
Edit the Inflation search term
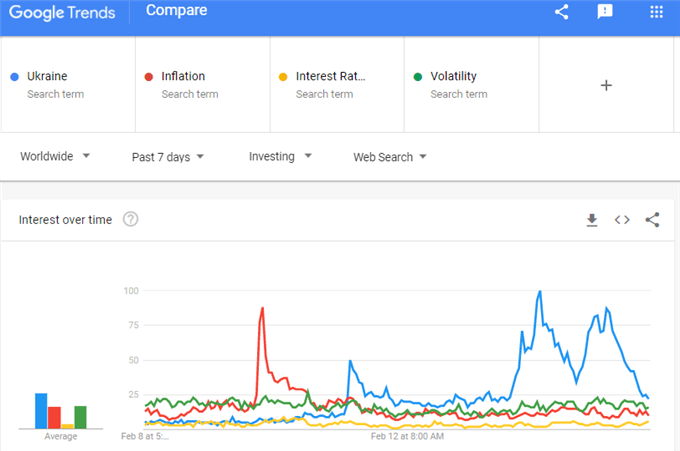pyautogui.click(x=203, y=85)
